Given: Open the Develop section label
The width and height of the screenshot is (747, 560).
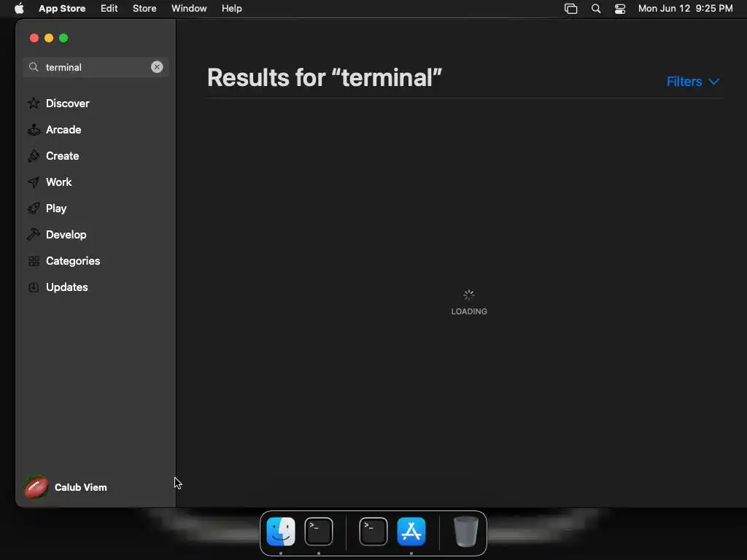Looking at the screenshot, I should (66, 234).
